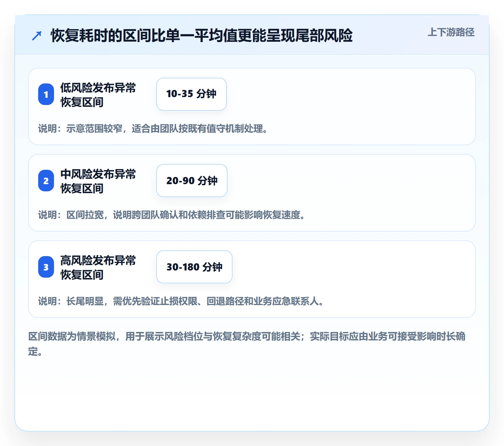Click the note 区间拉宽，说明跨团队确认和依赖排查

[172, 215]
